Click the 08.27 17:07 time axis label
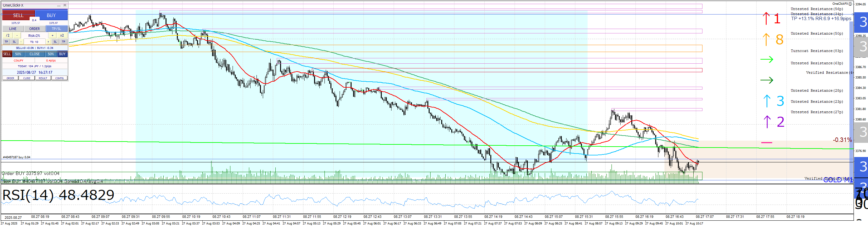 point(705,217)
